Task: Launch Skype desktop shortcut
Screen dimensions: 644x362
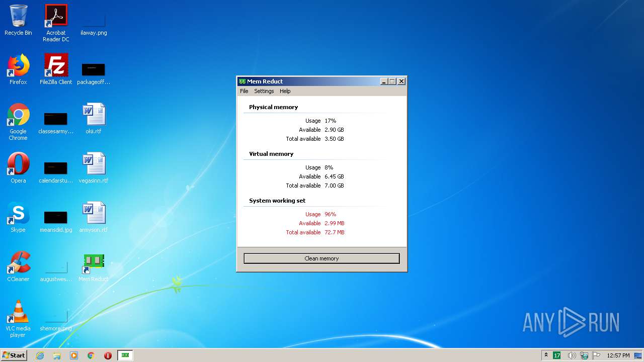Action: [x=18, y=217]
